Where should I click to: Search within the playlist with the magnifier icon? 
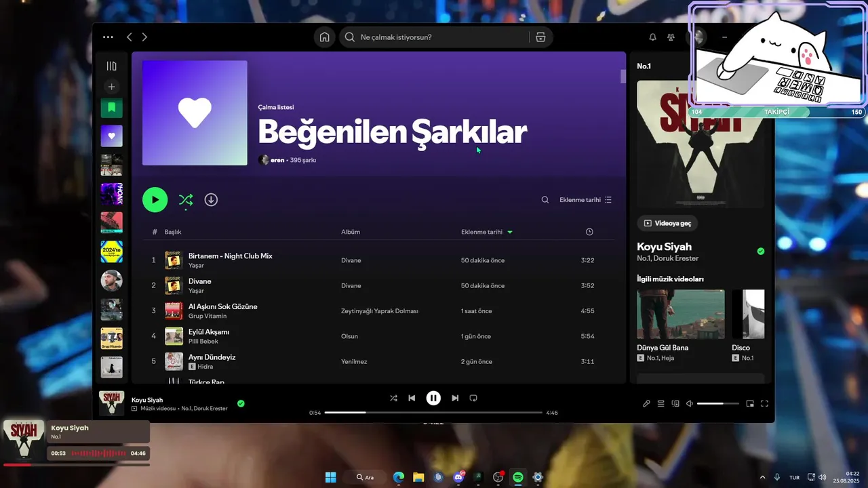click(545, 200)
